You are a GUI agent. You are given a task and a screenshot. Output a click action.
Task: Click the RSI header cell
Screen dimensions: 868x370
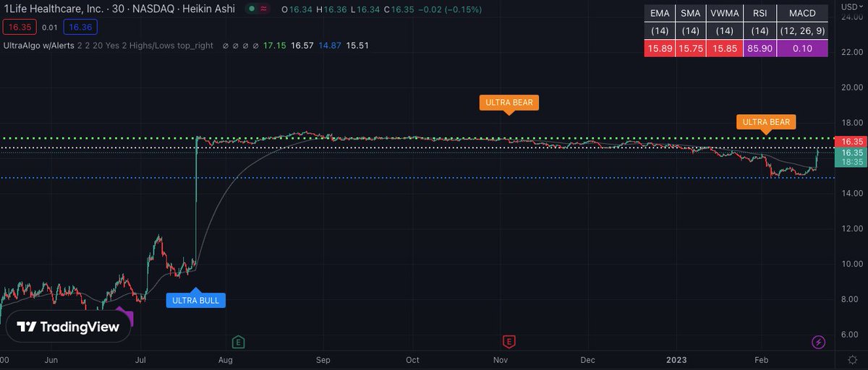(x=758, y=13)
